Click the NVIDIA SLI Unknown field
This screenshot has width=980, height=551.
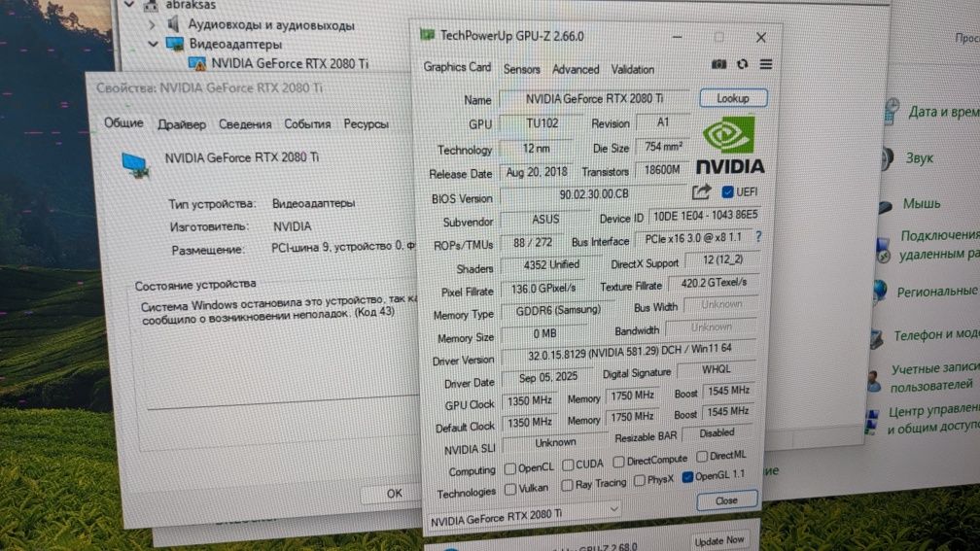[x=555, y=442]
